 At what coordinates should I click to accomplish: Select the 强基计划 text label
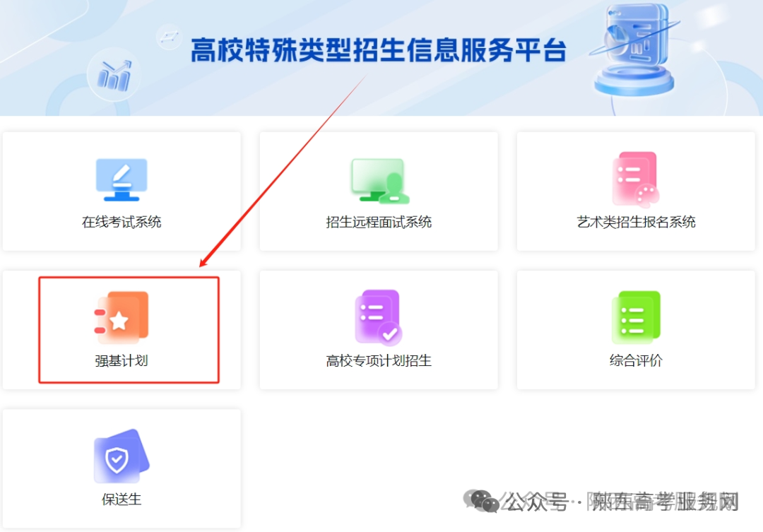pyautogui.click(x=122, y=360)
